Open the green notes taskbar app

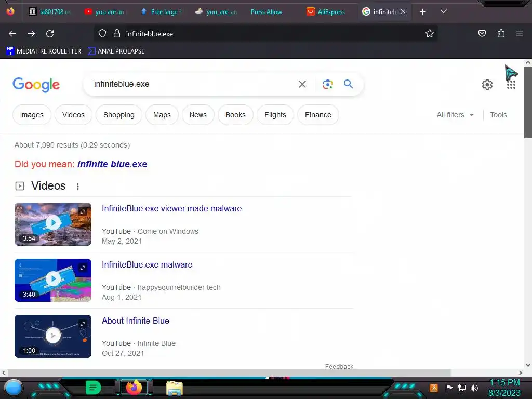93,388
